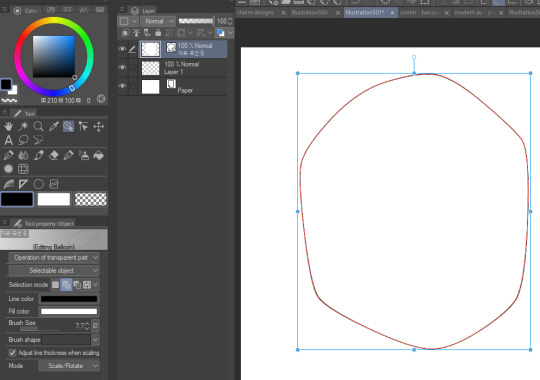Select the Gradient tool
The height and width of the screenshot is (380, 540).
(x=9, y=184)
